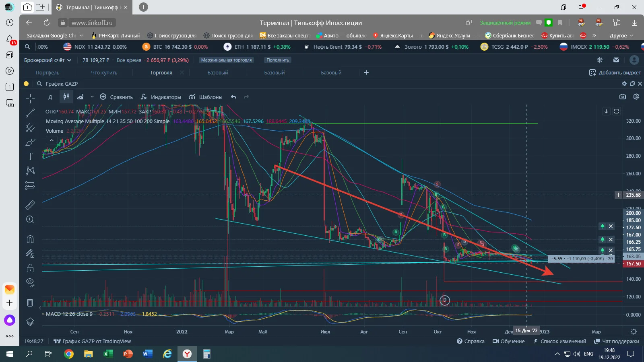Click the yellow widget color-group dot
The image size is (644, 362).
coord(26,84)
